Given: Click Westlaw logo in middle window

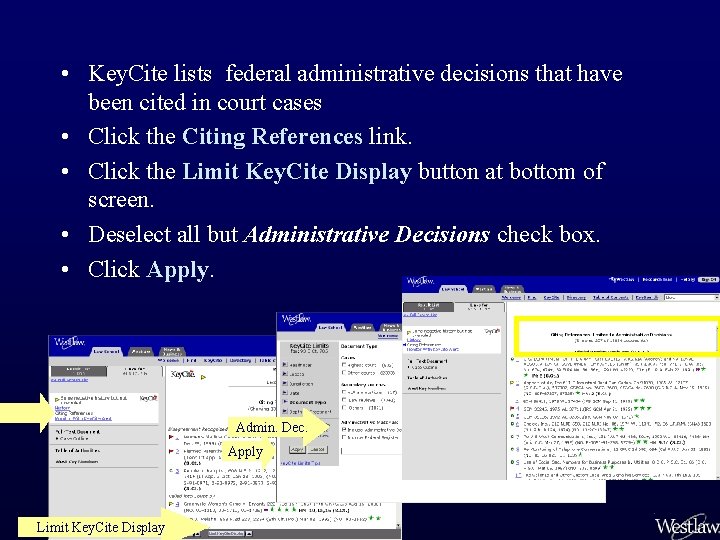Looking at the screenshot, I should (x=296, y=318).
